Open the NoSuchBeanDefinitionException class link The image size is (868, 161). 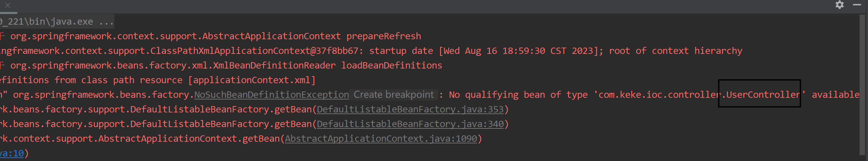272,95
